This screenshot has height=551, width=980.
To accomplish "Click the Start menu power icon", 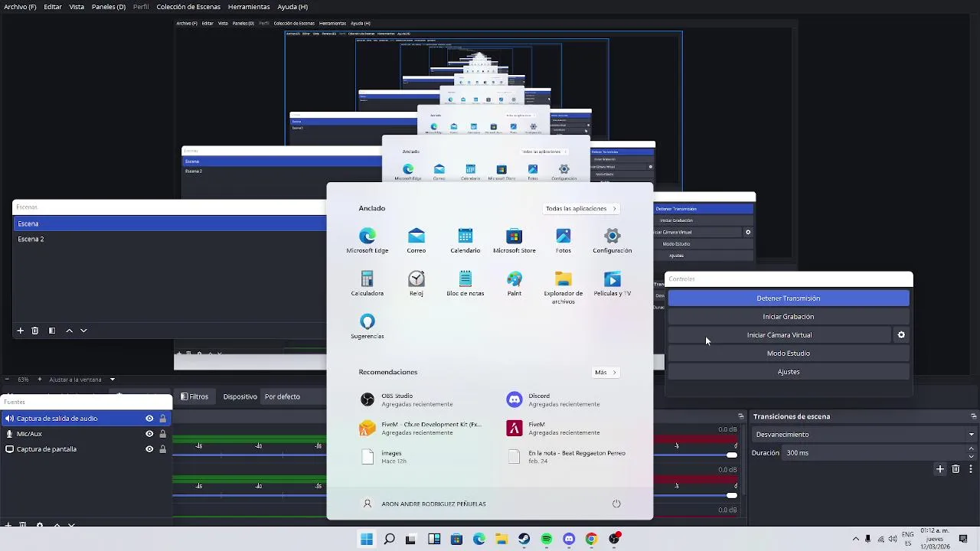I will click(x=616, y=504).
